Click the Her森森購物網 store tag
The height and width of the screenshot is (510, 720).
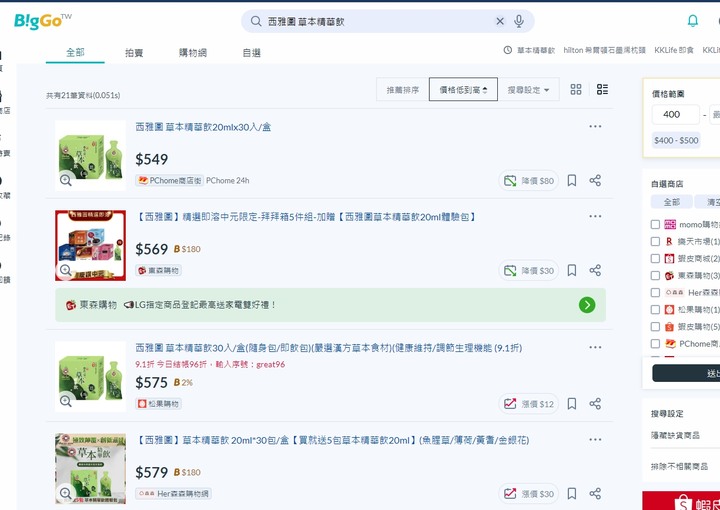click(x=173, y=494)
